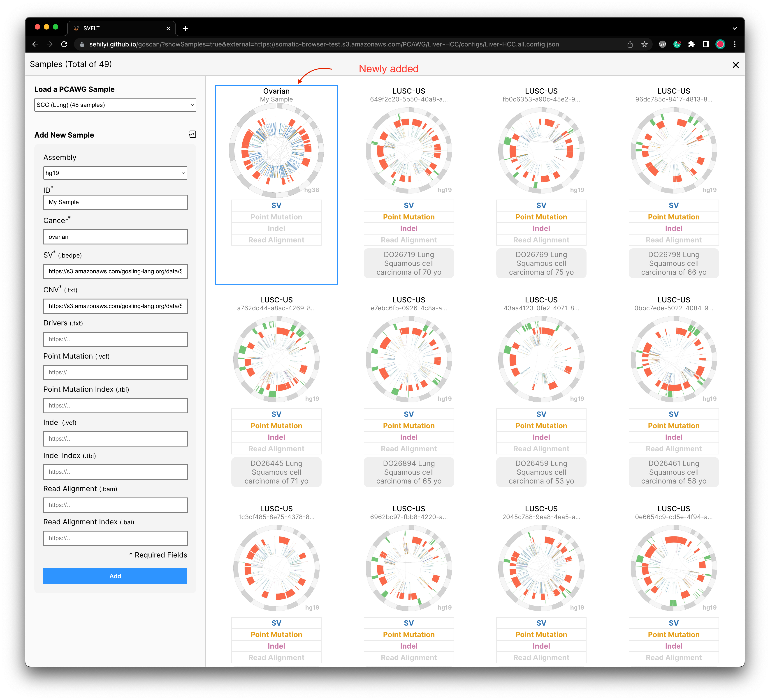Select the 96dc785c LUSC-US sample thumbnail
770x700 pixels.
pos(674,151)
